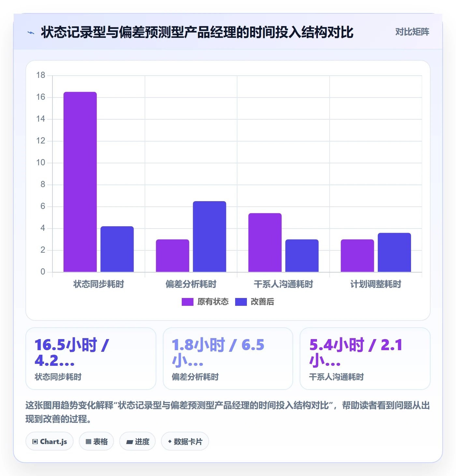The height and width of the screenshot is (476, 456).
Task: Select the Chart.js tag chip
Action: click(x=50, y=441)
